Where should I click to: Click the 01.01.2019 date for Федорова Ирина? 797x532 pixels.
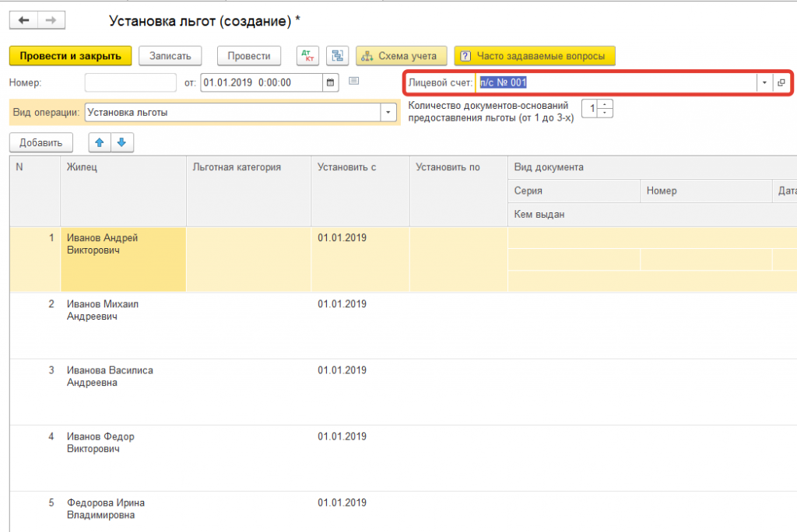pyautogui.click(x=342, y=502)
